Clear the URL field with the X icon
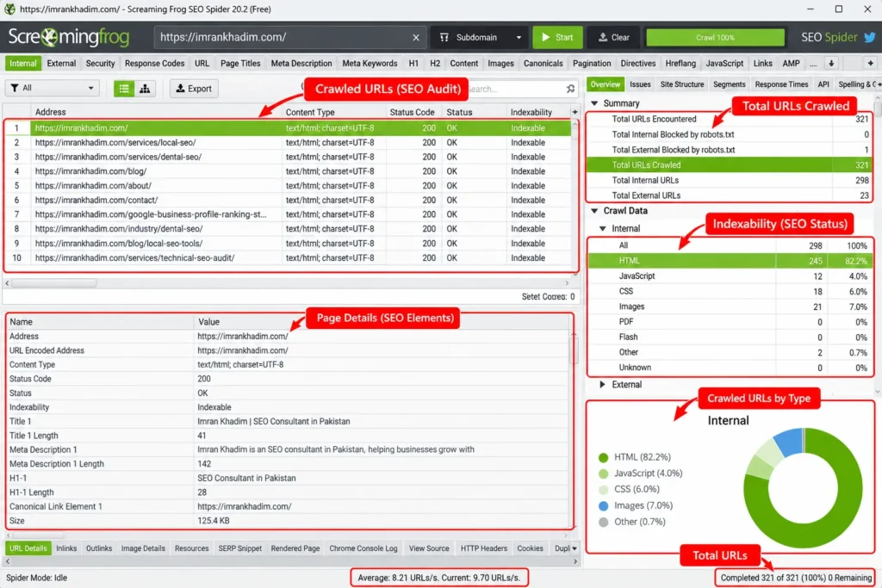The image size is (882, 588). 416,38
